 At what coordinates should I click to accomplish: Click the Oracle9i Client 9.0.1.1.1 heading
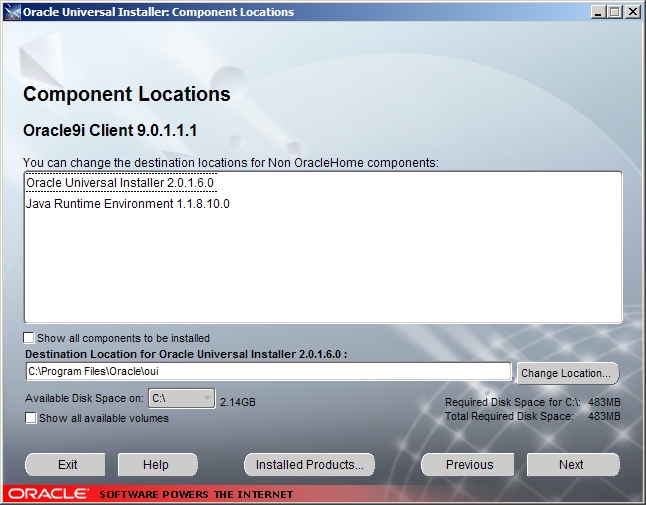[110, 131]
